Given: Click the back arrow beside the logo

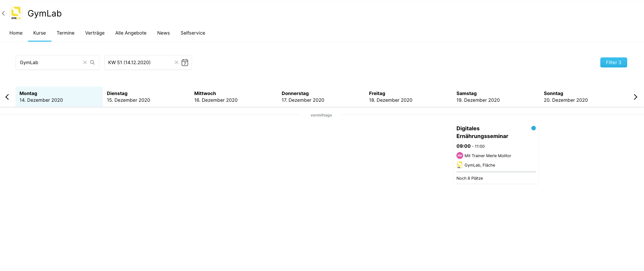Looking at the screenshot, I should 3,13.
